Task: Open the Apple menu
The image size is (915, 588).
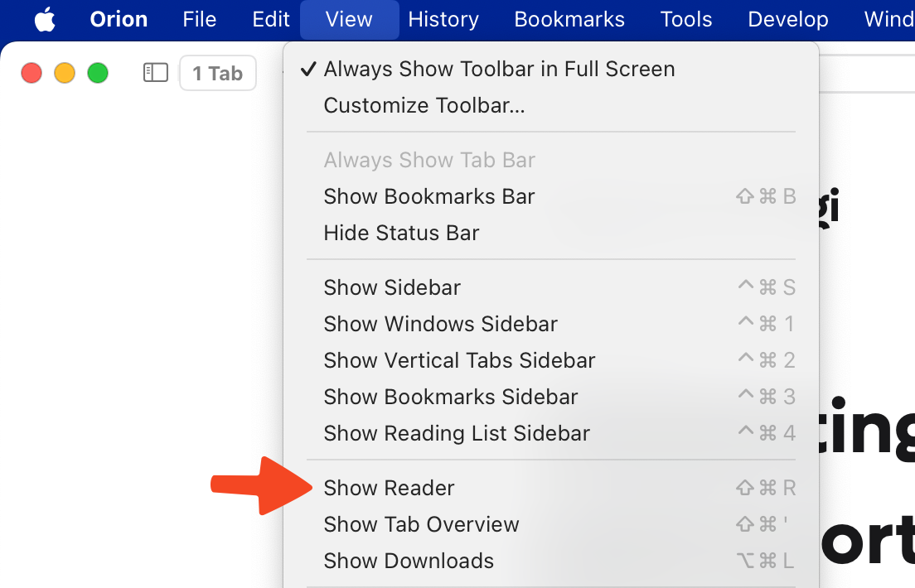Action: click(45, 19)
